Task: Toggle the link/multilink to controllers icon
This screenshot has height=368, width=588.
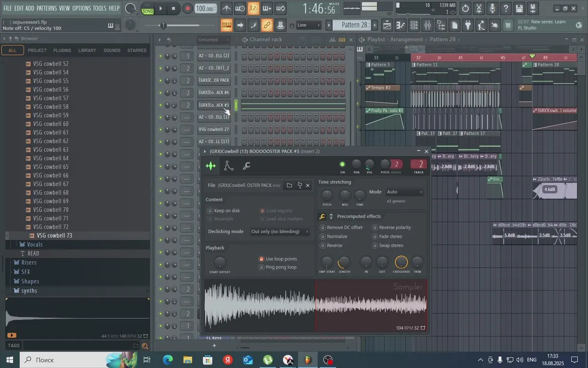Action: (266, 25)
